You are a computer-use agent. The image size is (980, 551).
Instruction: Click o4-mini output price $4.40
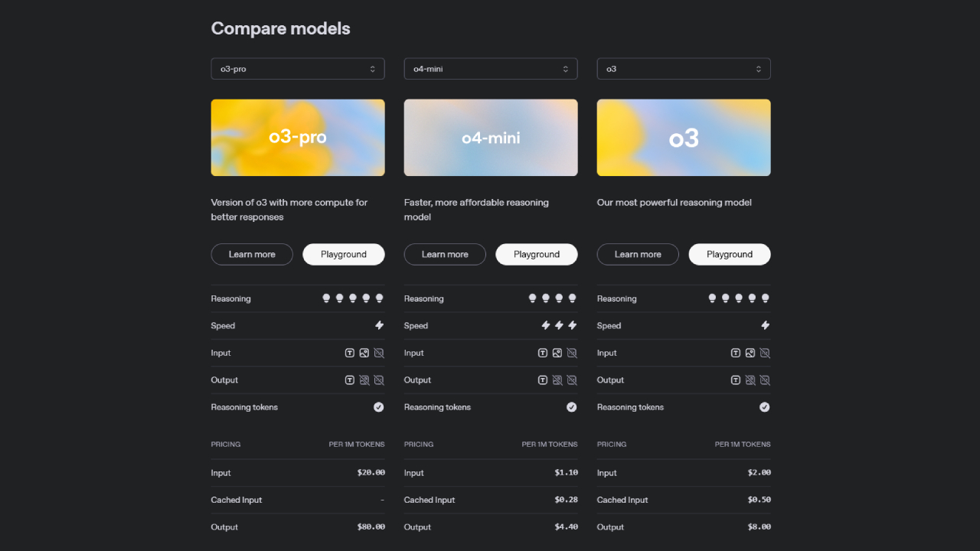tap(567, 527)
